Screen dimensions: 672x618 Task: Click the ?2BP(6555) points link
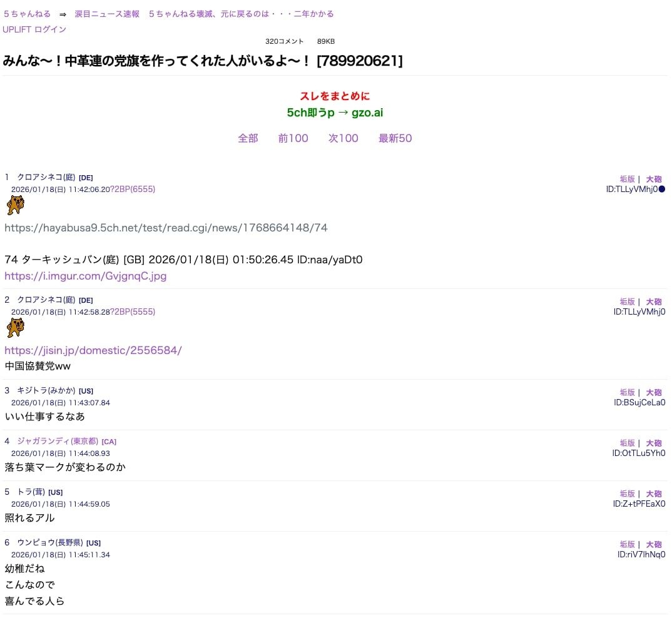coord(133,189)
